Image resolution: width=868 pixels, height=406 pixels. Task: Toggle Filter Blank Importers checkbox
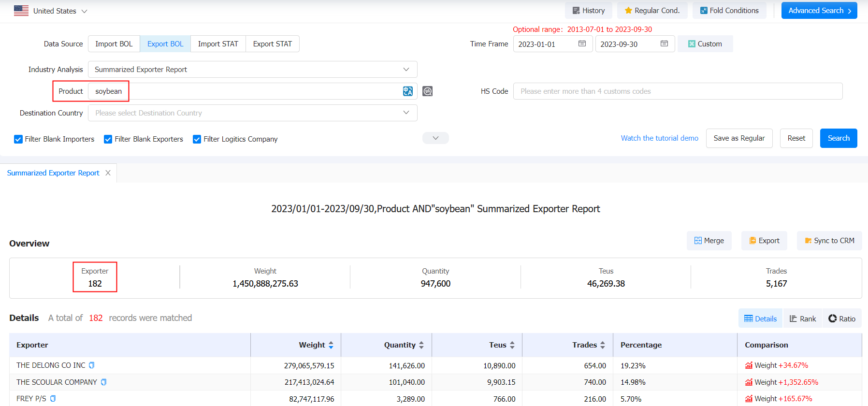18,139
